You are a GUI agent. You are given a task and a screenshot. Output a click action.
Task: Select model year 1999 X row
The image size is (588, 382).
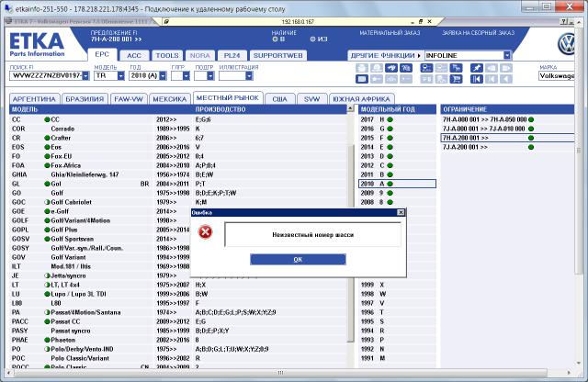point(397,285)
